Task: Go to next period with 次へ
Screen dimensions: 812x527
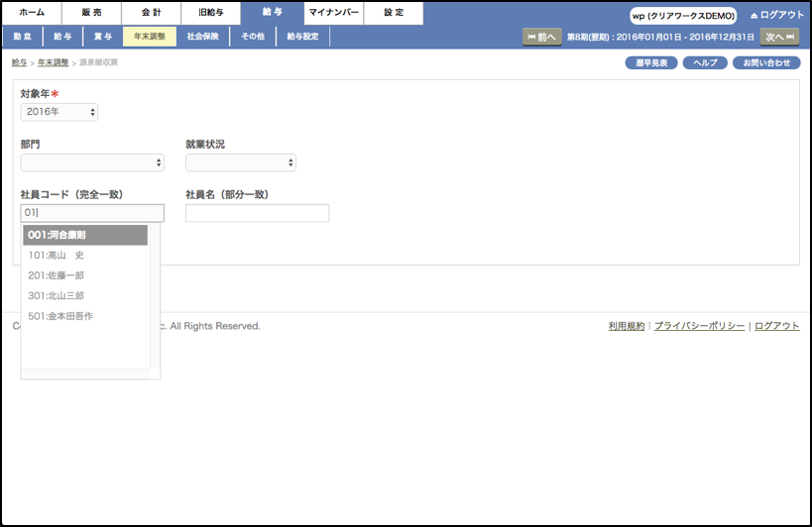Action: 779,37
